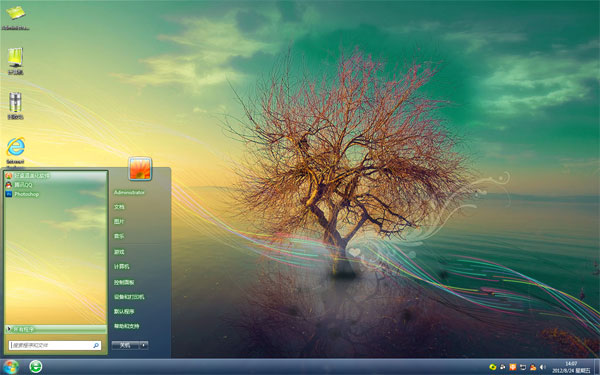The image size is (600, 375).
Task: Open 文档 (Documents) in Start menu
Action: coord(119,207)
